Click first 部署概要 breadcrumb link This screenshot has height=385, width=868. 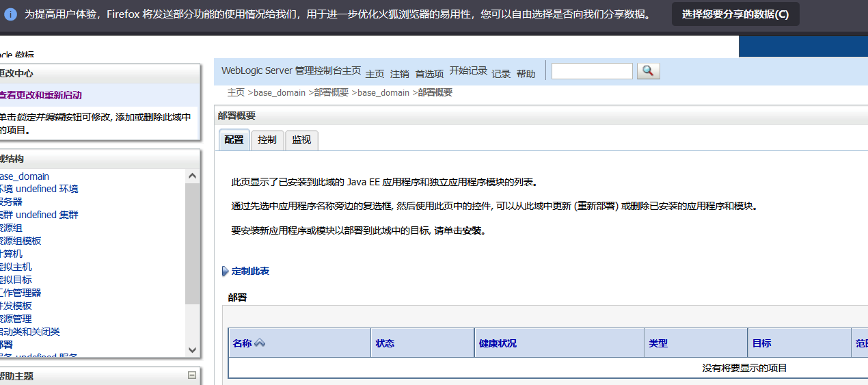[331, 92]
